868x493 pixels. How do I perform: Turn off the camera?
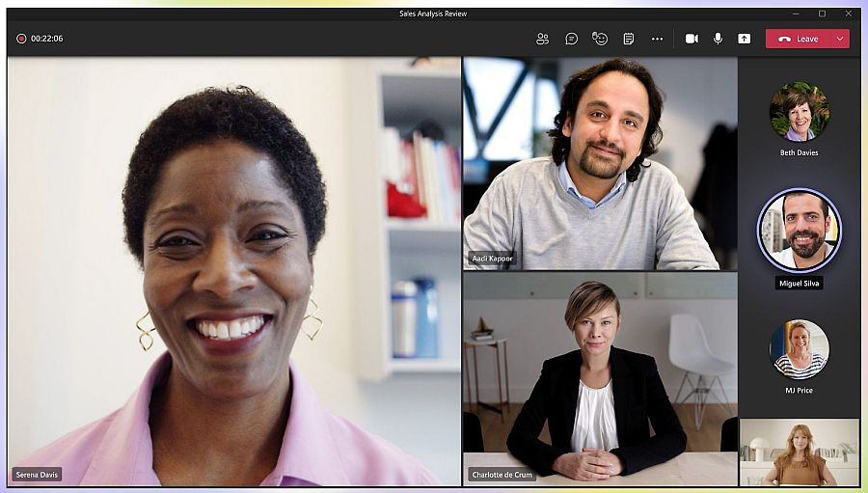point(692,39)
